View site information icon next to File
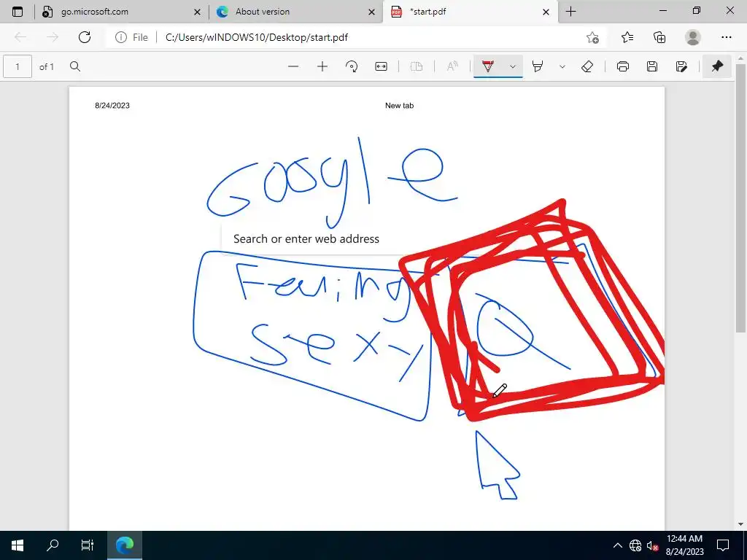 click(121, 37)
